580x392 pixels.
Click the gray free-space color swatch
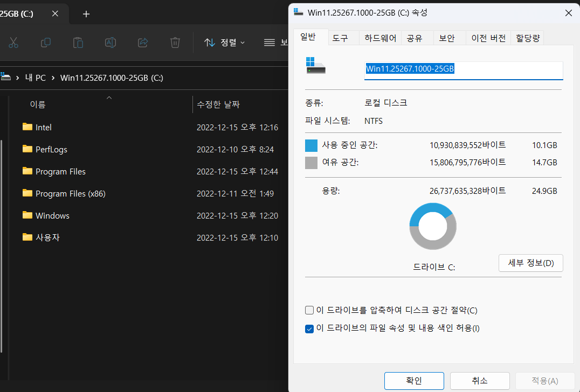311,163
